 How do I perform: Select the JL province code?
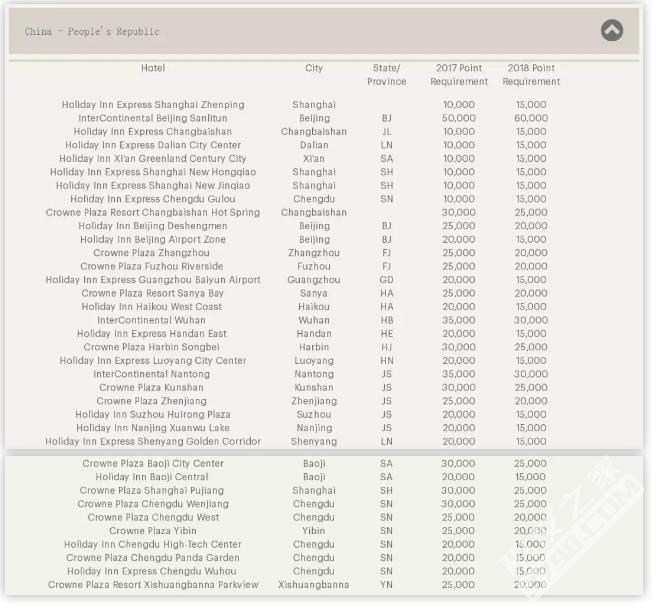387,132
